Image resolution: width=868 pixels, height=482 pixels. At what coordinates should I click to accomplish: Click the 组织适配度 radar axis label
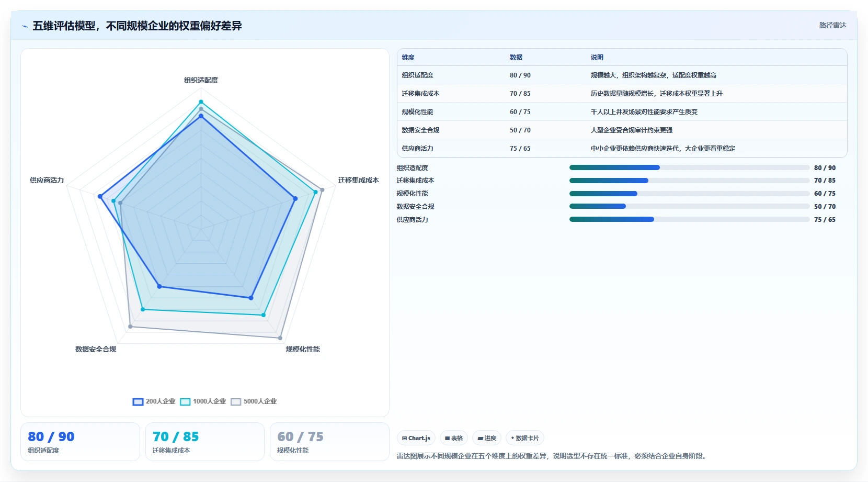click(201, 80)
